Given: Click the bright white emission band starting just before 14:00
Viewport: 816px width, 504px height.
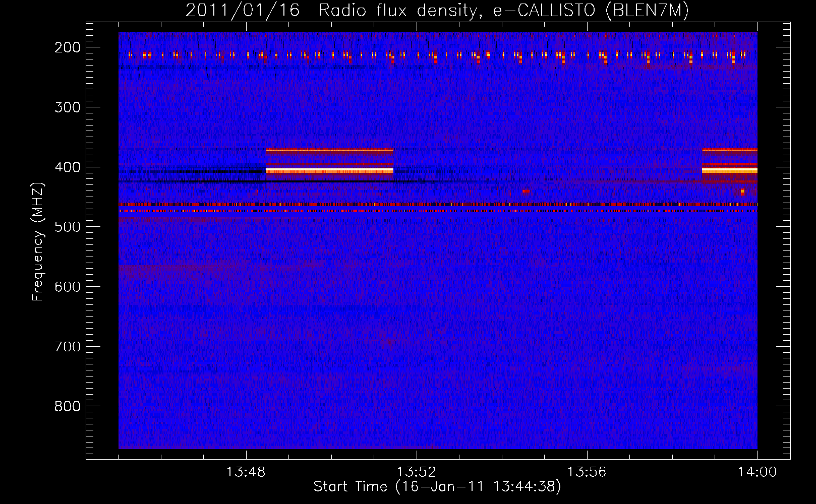Looking at the screenshot, I should tap(730, 171).
